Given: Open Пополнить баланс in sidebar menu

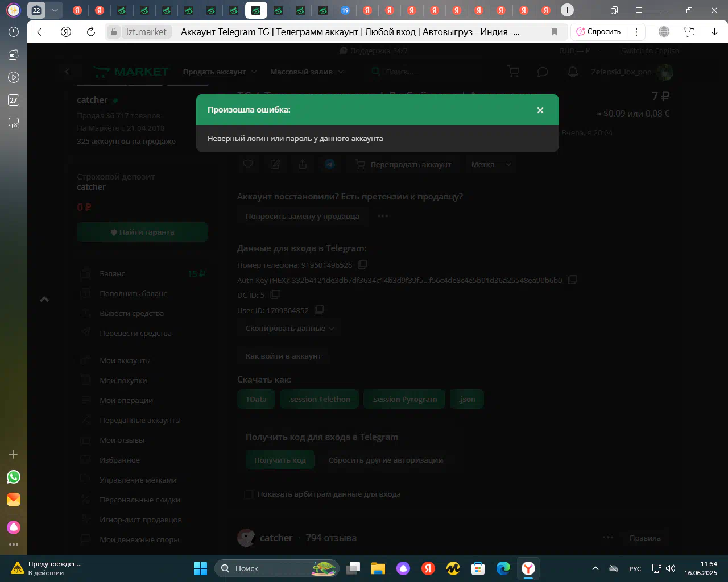Looking at the screenshot, I should (x=133, y=293).
